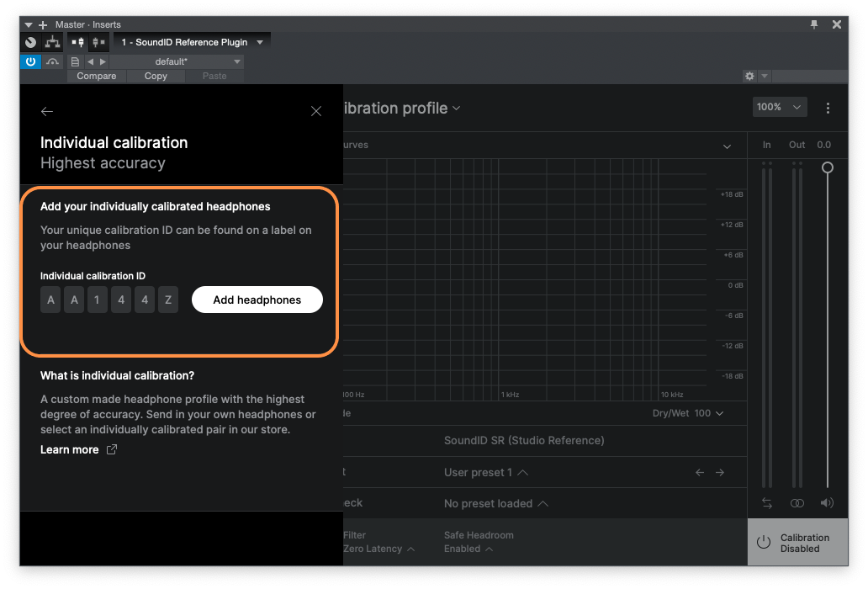
Task: Load the next preset arrow
Action: [103, 61]
